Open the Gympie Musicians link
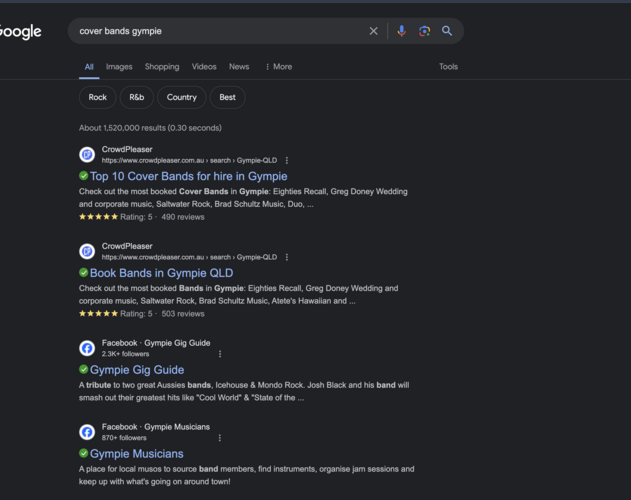Viewport: 631px width, 500px height. (x=137, y=454)
